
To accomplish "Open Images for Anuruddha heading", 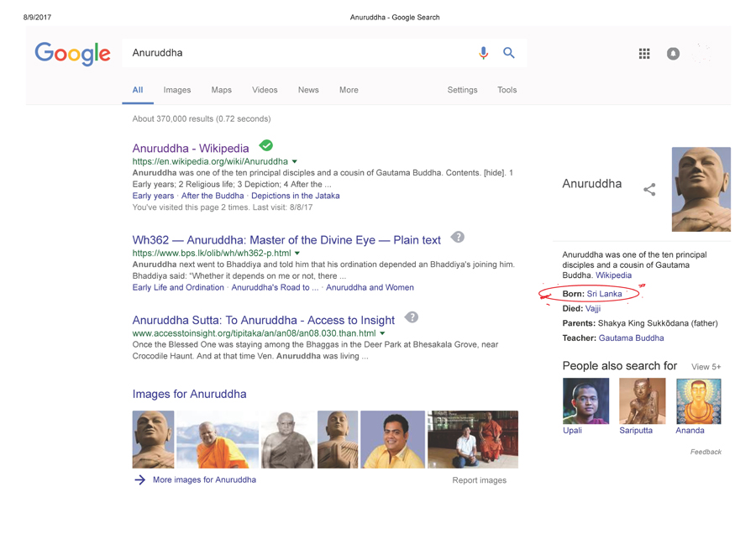I will tap(189, 394).
